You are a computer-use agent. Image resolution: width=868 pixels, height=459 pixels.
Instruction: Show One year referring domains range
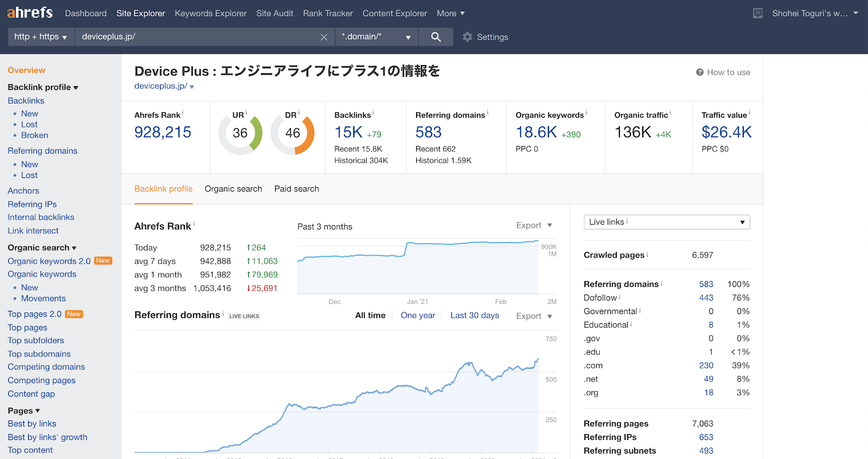click(418, 315)
